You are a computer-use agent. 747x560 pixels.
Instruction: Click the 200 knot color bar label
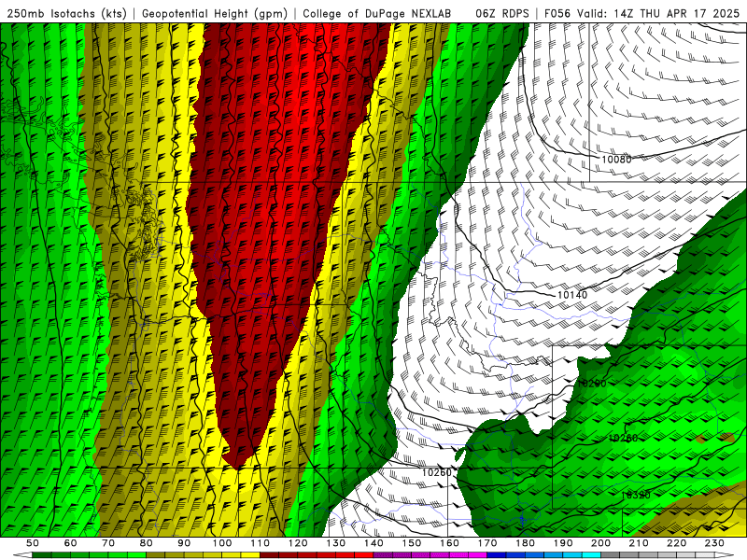pyautogui.click(x=600, y=543)
